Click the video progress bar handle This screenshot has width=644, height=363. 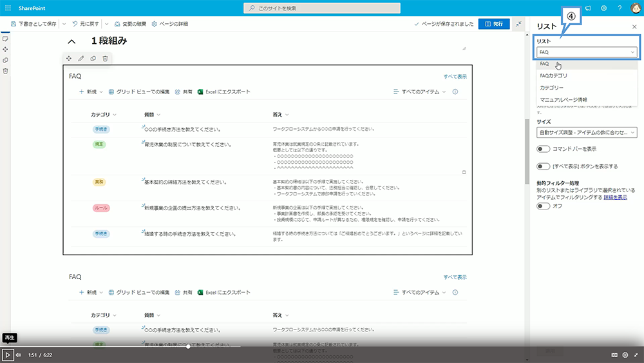pos(188,346)
